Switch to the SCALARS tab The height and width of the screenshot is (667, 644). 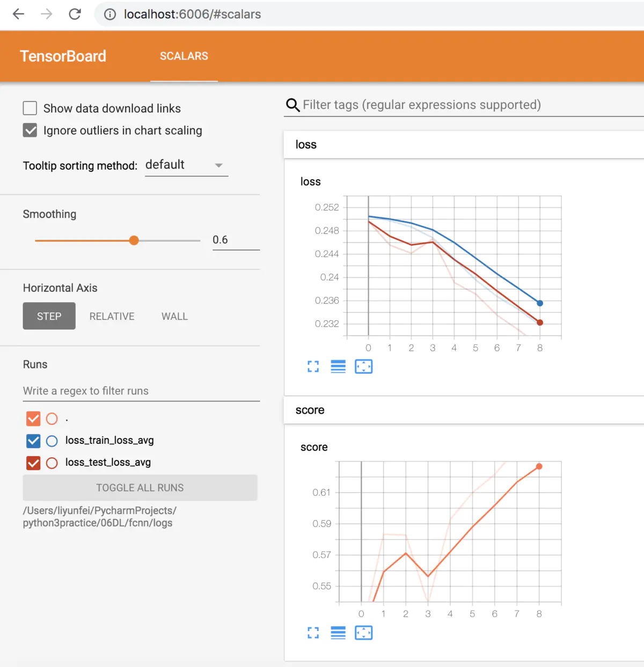(184, 56)
